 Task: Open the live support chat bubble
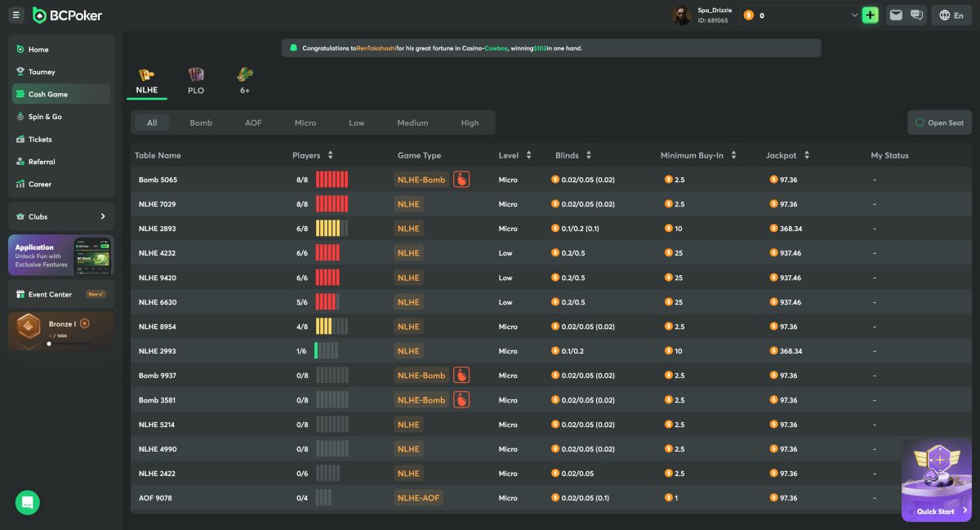coord(27,502)
